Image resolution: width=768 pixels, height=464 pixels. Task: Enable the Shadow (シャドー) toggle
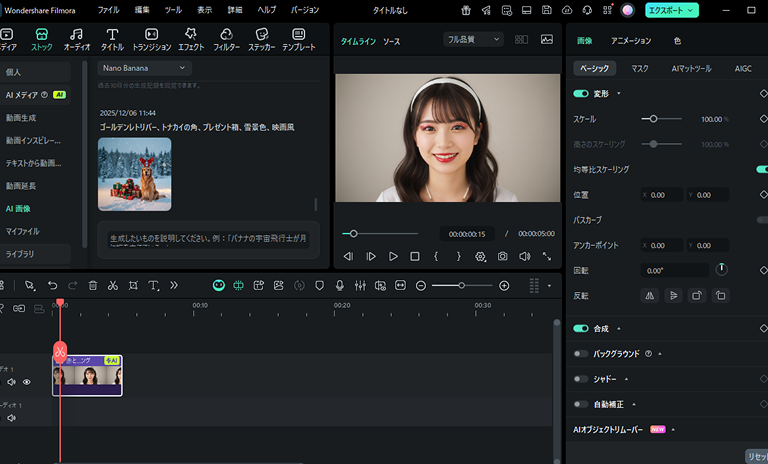click(581, 379)
